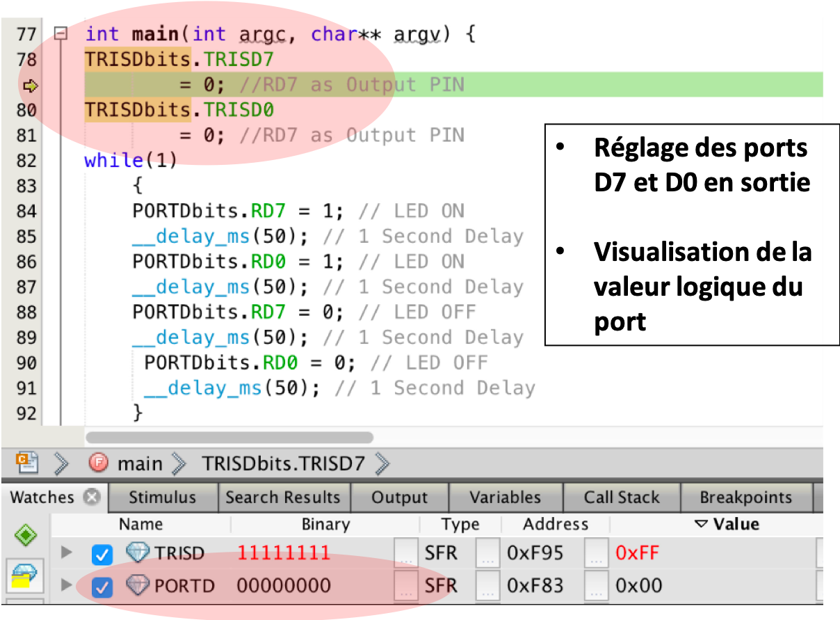840x620 pixels.
Task: Select PORTD value 0x00
Action: [x=638, y=586]
